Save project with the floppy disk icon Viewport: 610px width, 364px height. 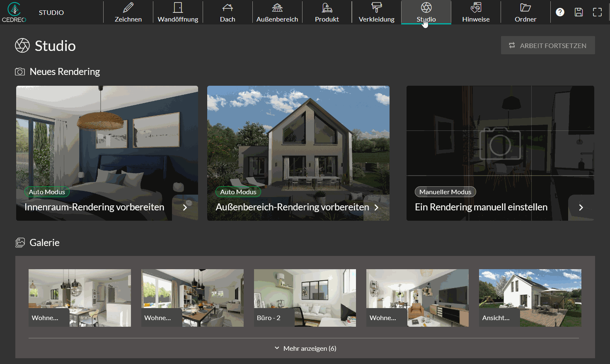pos(579,12)
